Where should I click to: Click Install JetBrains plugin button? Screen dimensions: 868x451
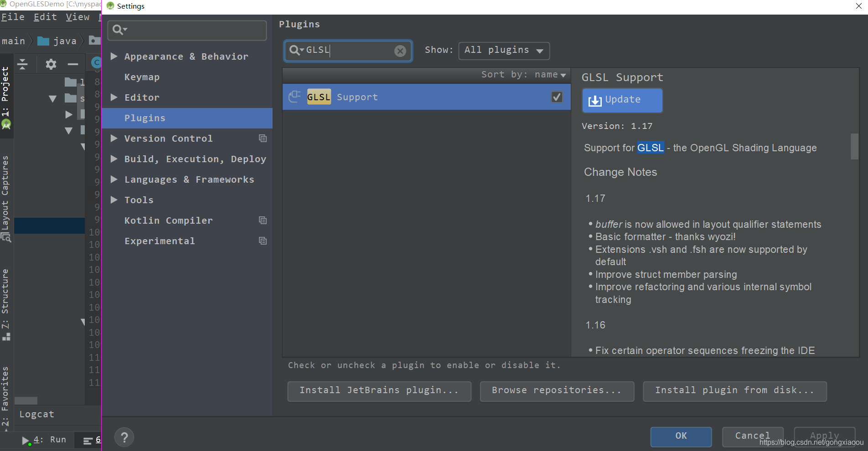(379, 391)
